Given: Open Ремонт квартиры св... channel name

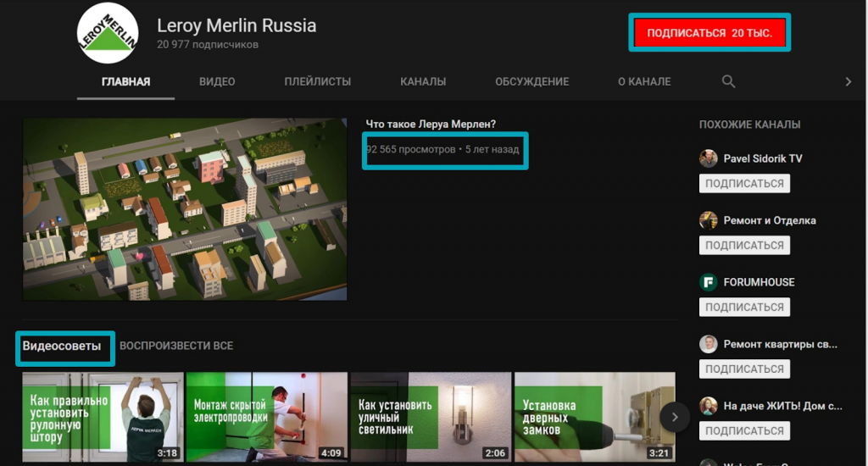Looking at the screenshot, I should point(780,344).
